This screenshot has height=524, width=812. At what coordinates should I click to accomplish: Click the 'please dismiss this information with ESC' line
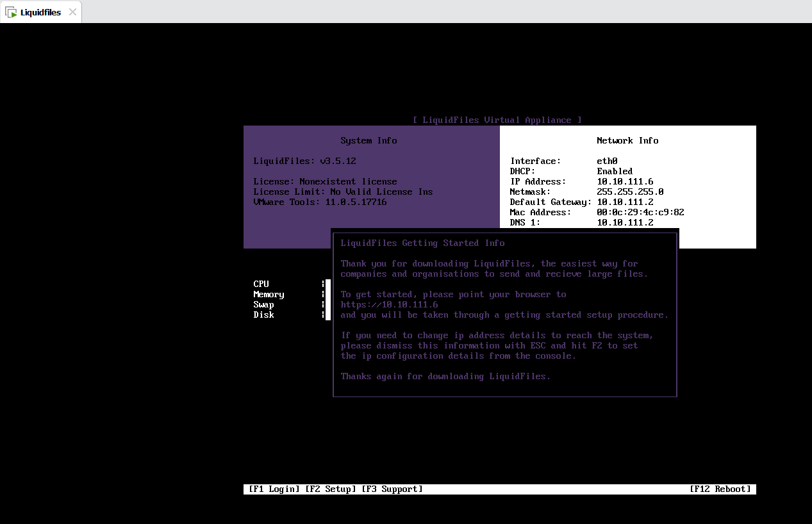489,346
